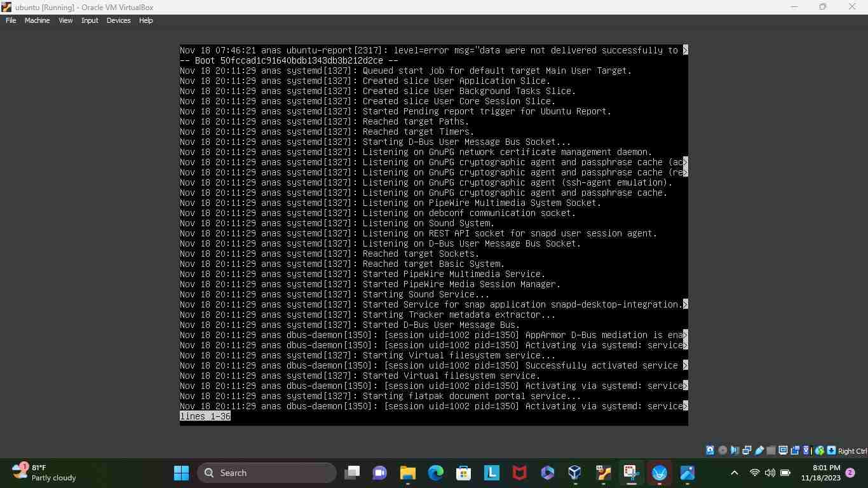Image resolution: width=868 pixels, height=488 pixels.
Task: Click the display indicator icon in status bar
Action: tap(783, 451)
